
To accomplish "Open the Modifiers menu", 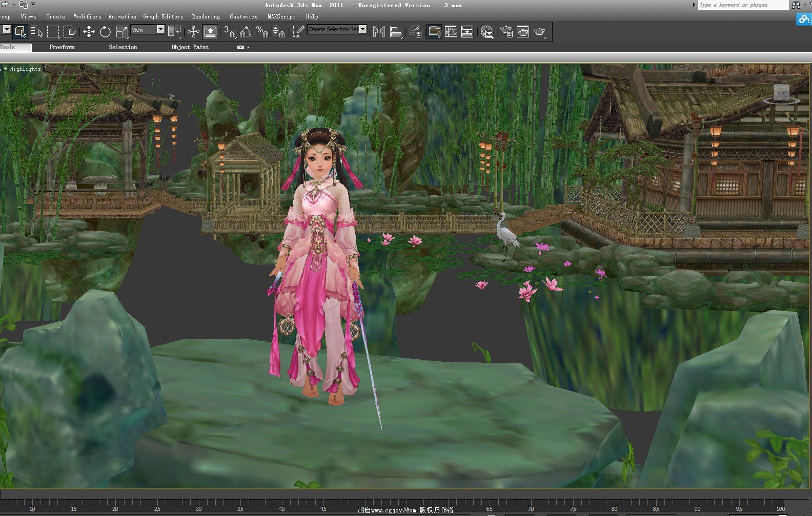I will click(x=87, y=16).
